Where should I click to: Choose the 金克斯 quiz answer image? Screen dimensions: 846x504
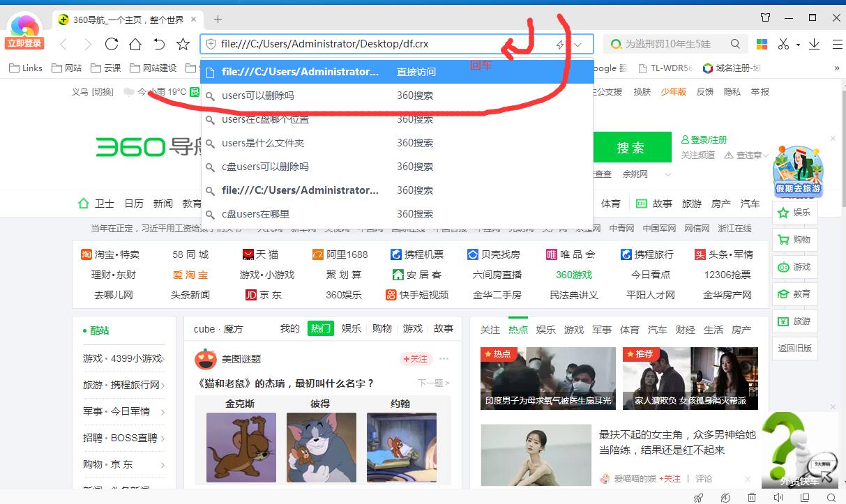pyautogui.click(x=241, y=448)
